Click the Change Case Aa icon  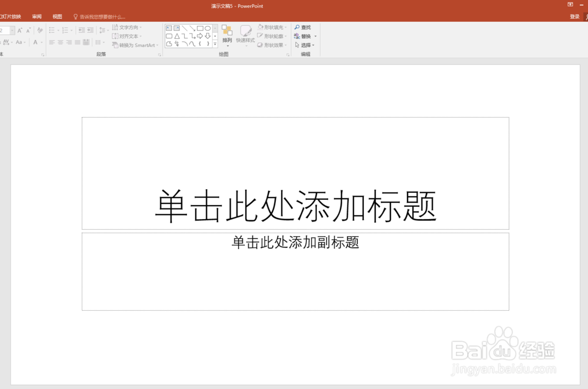tap(19, 42)
